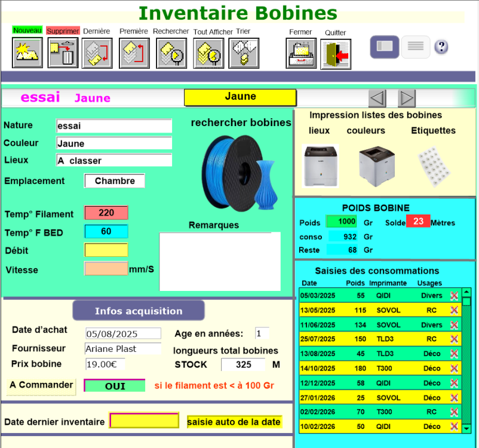This screenshot has height=448, width=479.
Task: Click the blue filament spool image
Action: (240, 173)
